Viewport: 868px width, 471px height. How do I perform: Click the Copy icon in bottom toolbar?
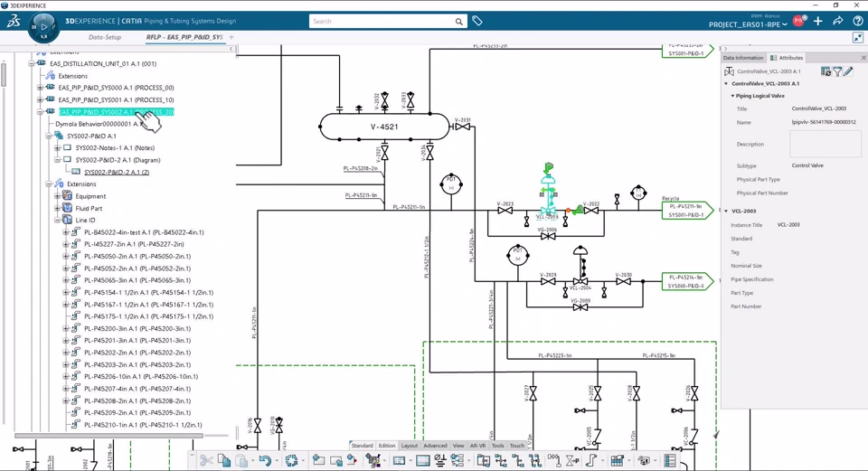click(x=224, y=460)
